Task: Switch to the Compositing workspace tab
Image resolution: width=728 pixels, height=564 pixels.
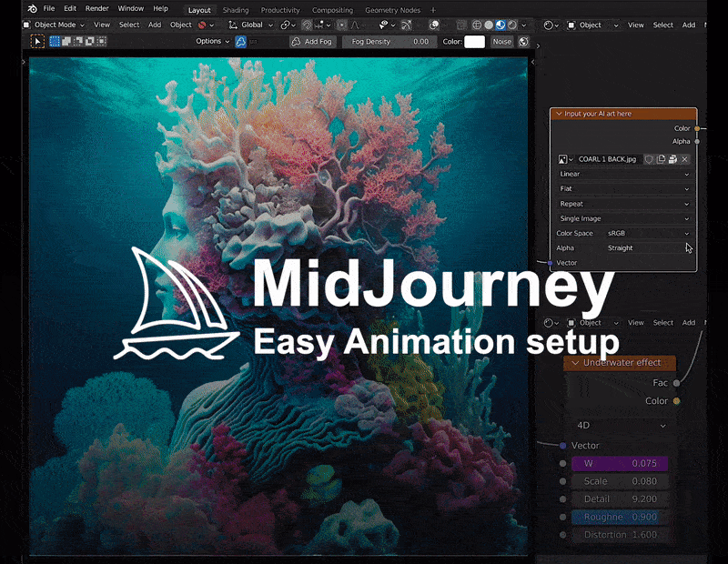Action: (x=332, y=10)
